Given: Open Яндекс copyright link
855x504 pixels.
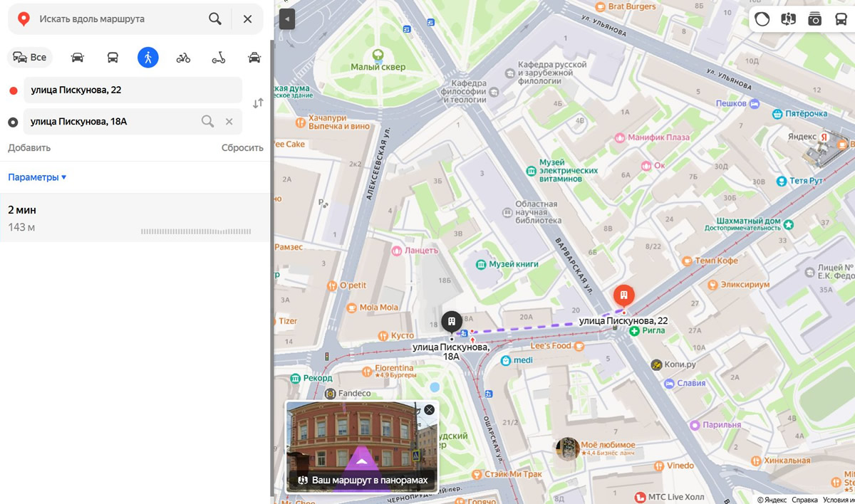Looking at the screenshot, I should (772, 500).
